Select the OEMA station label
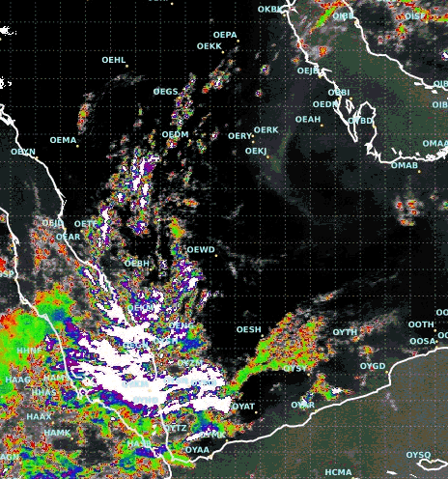 coord(63,140)
